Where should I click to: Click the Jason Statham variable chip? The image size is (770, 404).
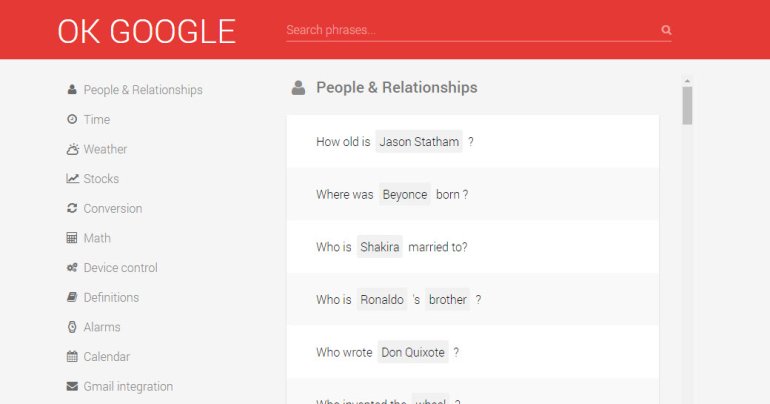(x=419, y=141)
